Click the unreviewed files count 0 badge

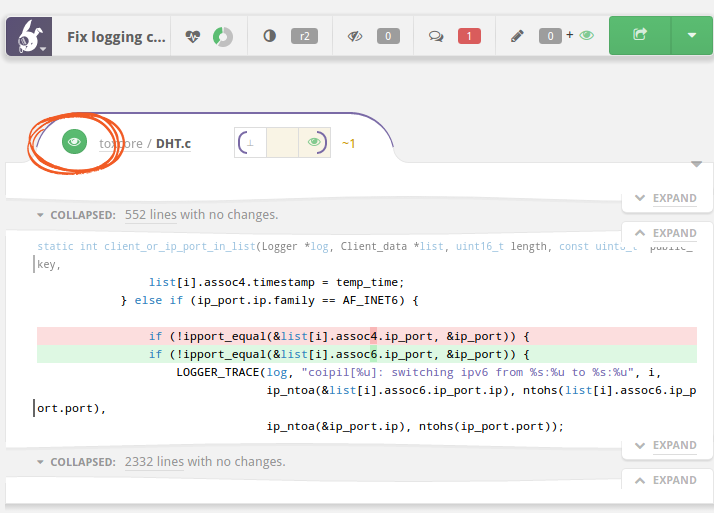tap(388, 36)
